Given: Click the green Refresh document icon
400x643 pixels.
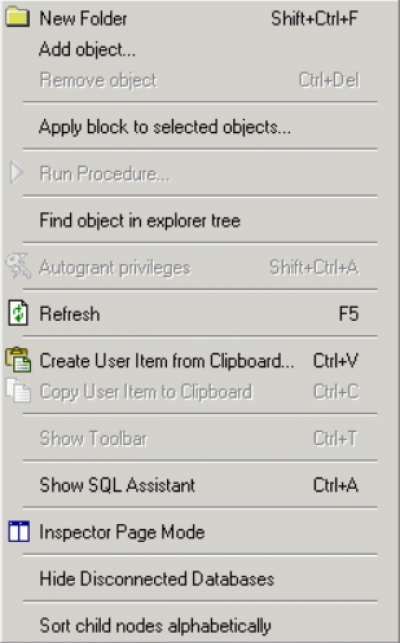Looking at the screenshot, I should (18, 314).
